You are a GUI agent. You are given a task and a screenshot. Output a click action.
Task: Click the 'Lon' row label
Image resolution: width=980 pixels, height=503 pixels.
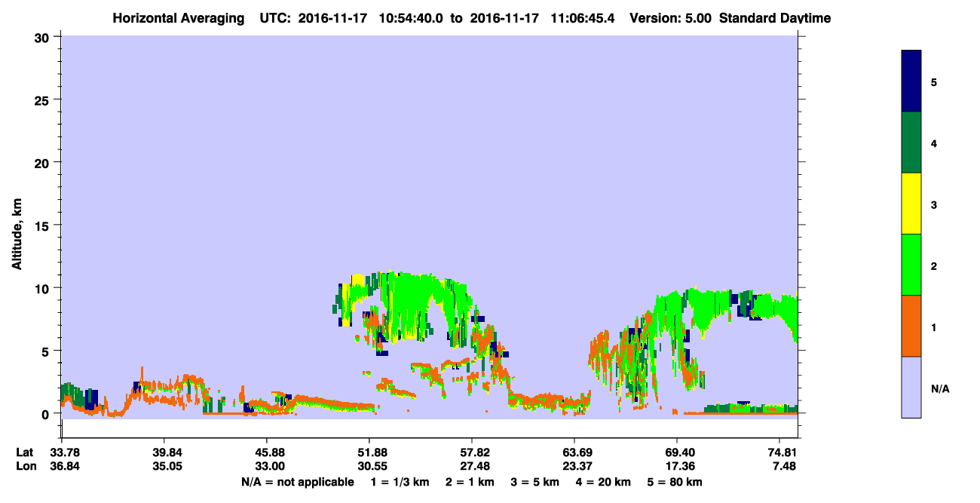pyautogui.click(x=25, y=466)
